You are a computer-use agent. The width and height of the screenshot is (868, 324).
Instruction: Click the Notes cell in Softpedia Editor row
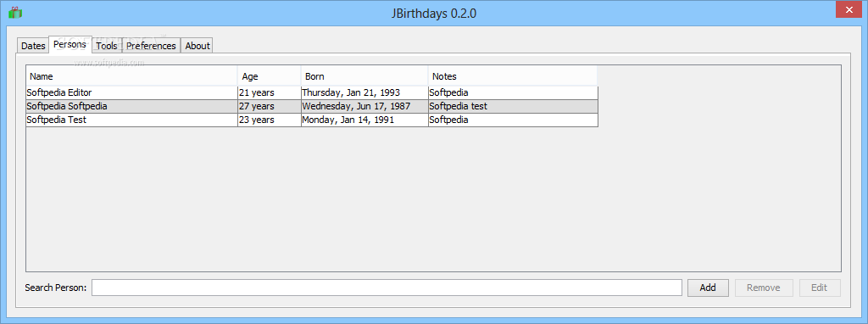(513, 92)
